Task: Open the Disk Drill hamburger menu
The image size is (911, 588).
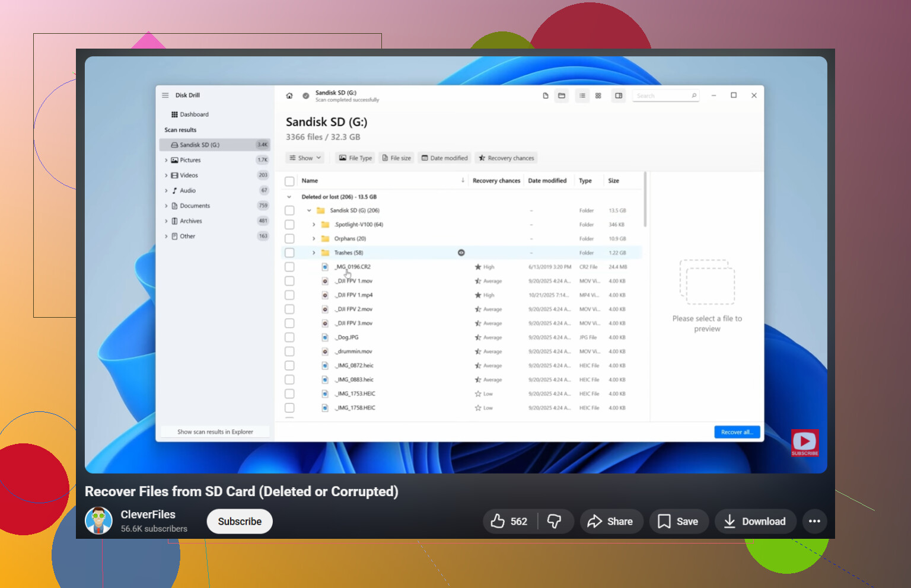Action: pos(165,95)
